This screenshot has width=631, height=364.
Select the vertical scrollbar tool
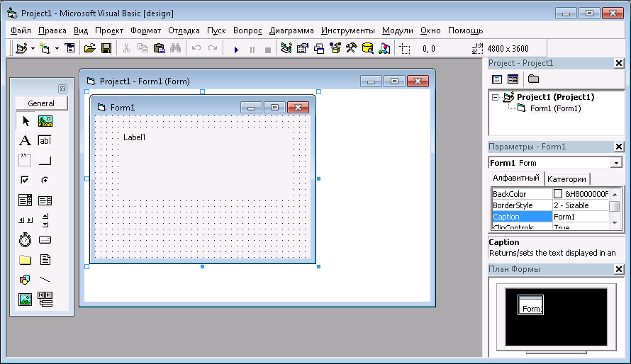pos(45,220)
